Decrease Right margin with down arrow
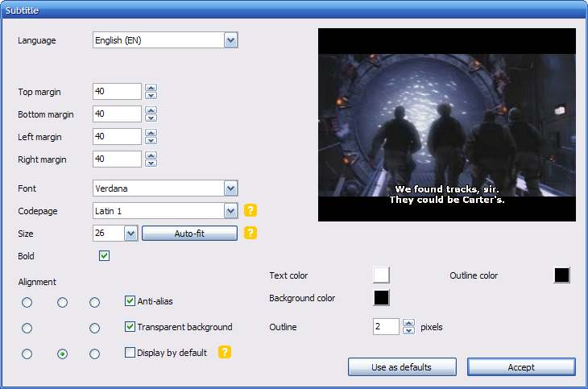Image resolution: width=588 pixels, height=389 pixels. 151,163
